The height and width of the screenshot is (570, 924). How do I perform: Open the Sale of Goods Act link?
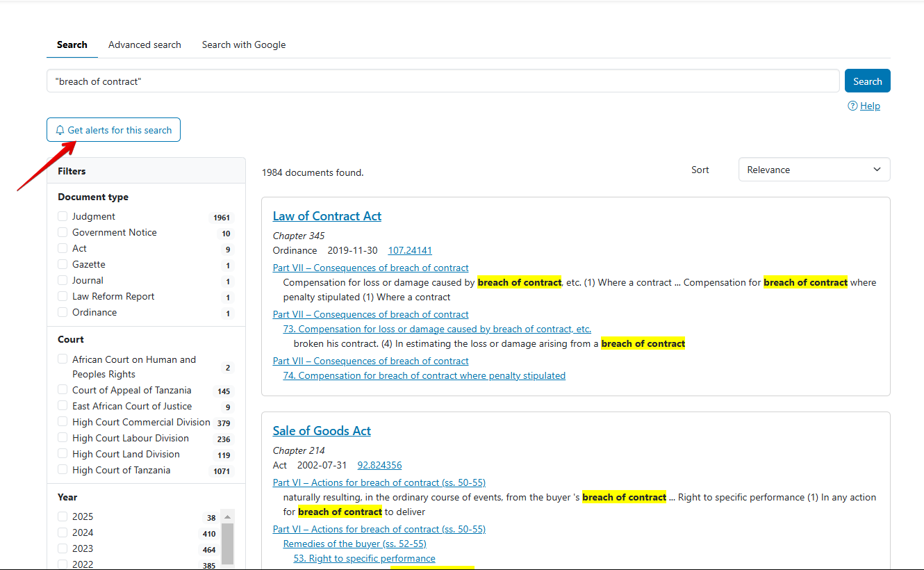[x=322, y=431]
